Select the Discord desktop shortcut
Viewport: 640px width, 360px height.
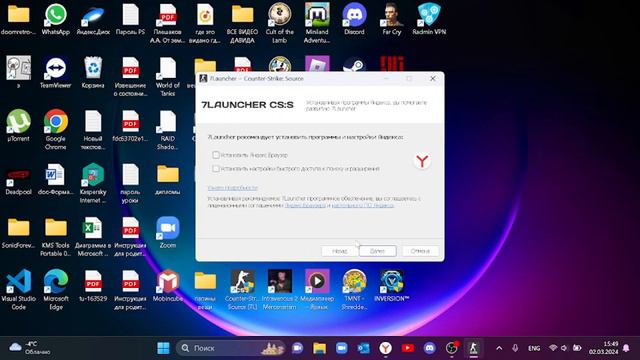click(x=354, y=19)
